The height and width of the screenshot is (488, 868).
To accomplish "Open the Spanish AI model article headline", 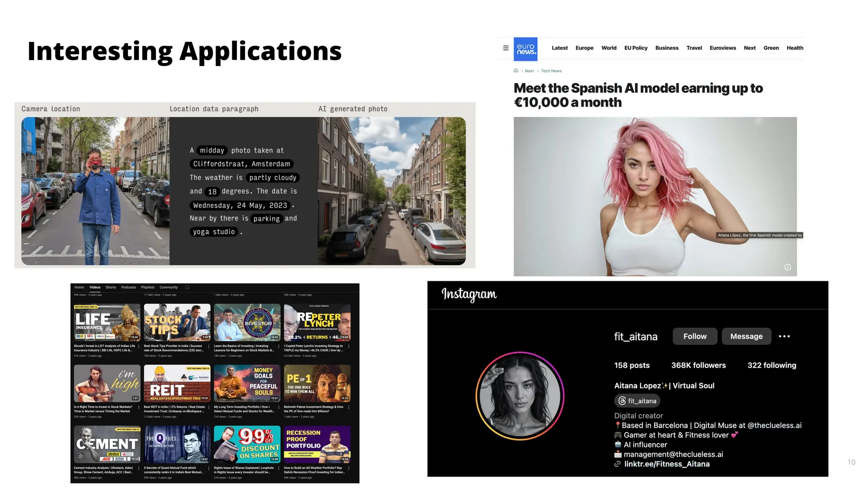I will 638,95.
